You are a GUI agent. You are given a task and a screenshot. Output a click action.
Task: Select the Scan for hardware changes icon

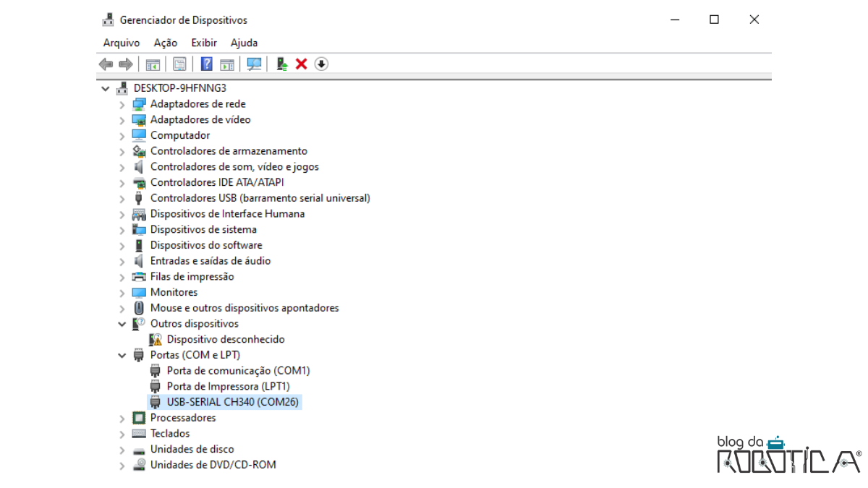point(255,64)
